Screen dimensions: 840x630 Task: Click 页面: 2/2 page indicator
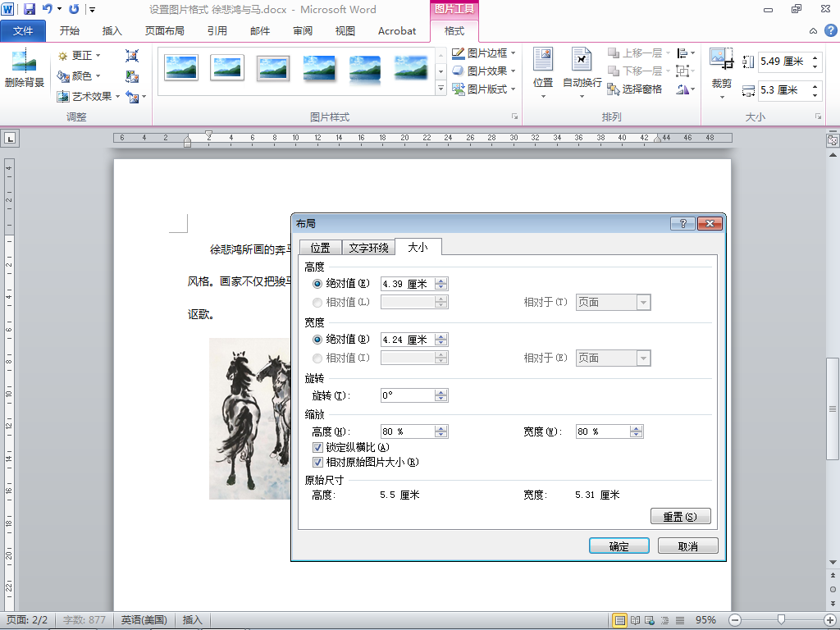pyautogui.click(x=27, y=620)
